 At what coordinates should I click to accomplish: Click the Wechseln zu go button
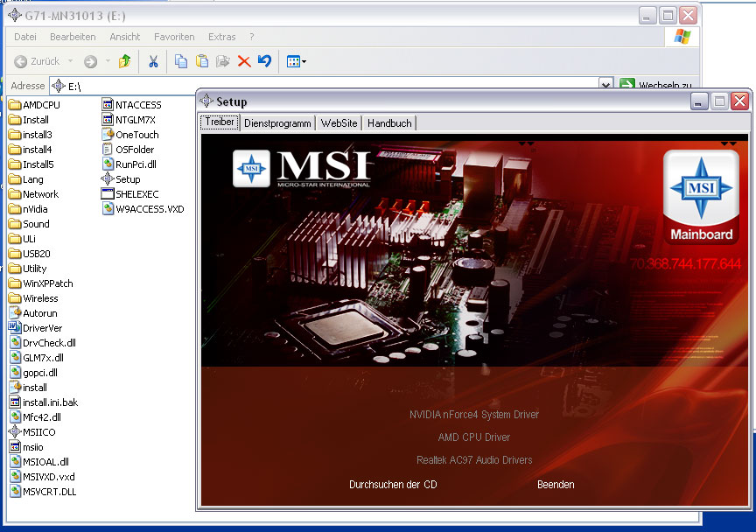[655, 84]
